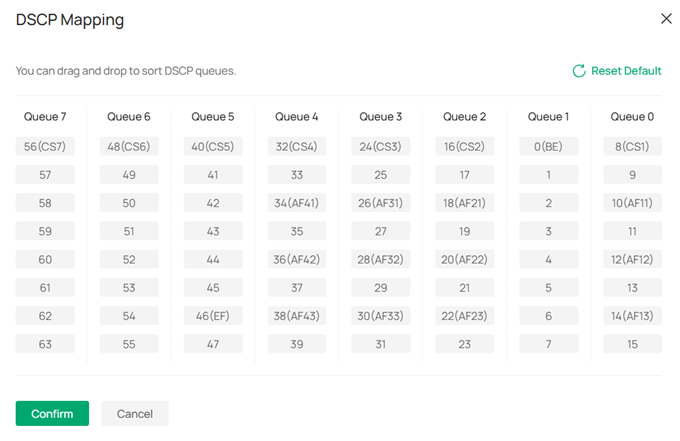Click the 16(CS2) DSCP chip
The image size is (680, 441).
tap(465, 147)
